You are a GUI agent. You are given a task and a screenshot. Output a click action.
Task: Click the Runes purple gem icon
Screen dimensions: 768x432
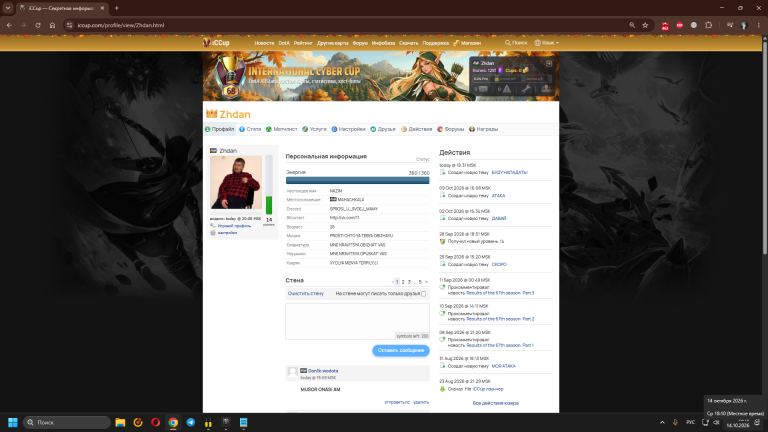point(500,71)
